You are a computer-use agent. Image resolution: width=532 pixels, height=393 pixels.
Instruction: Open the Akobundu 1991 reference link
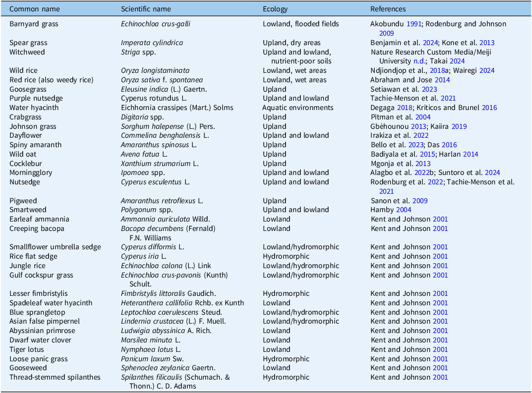tap(414, 24)
